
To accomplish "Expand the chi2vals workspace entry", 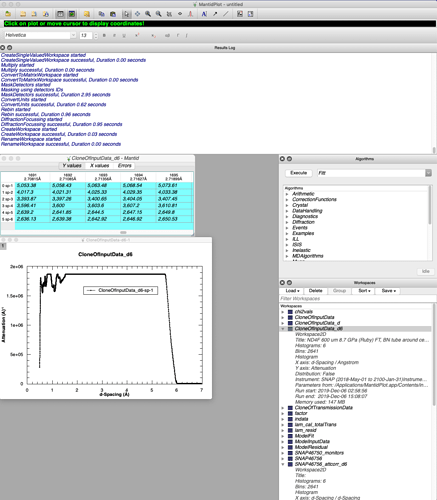I will 283,312.
